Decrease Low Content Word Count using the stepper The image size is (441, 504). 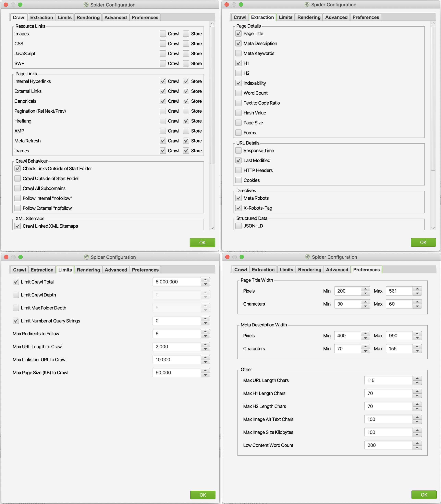[x=417, y=448]
